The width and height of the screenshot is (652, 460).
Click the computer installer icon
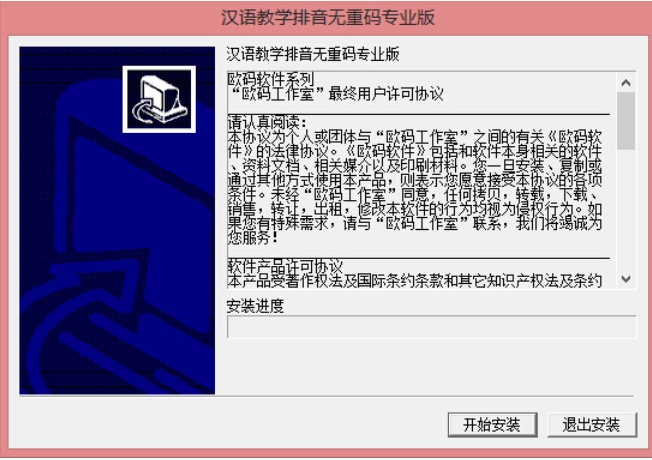159,99
